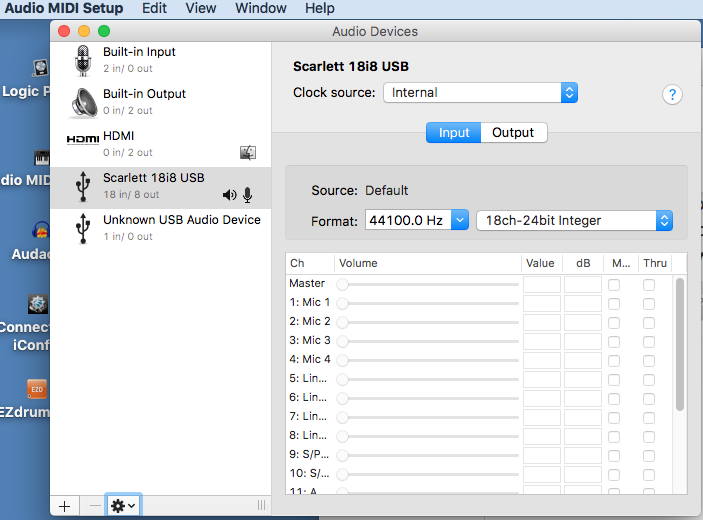This screenshot has height=520, width=703.
Task: Open the gear actions menu
Action: [x=123, y=506]
